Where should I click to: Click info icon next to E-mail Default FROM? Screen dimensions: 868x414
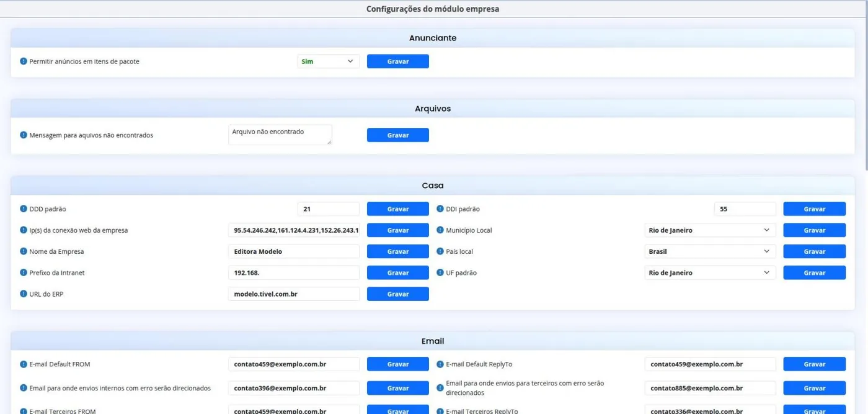click(x=24, y=364)
